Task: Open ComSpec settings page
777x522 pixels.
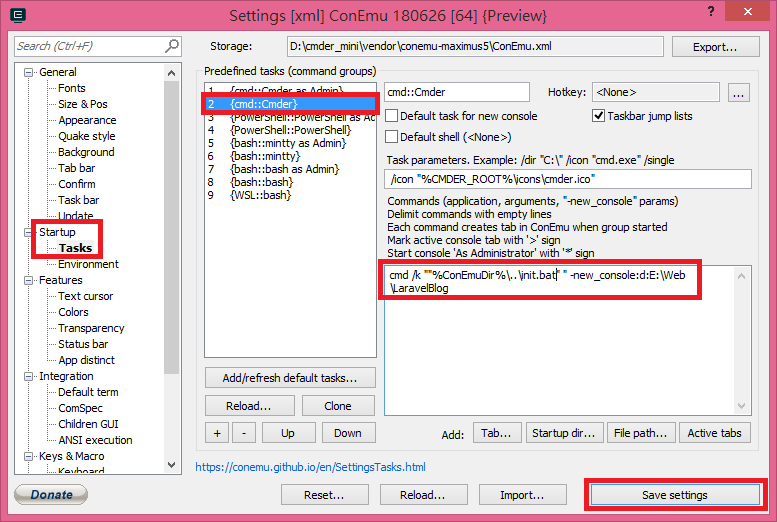Action: point(80,408)
